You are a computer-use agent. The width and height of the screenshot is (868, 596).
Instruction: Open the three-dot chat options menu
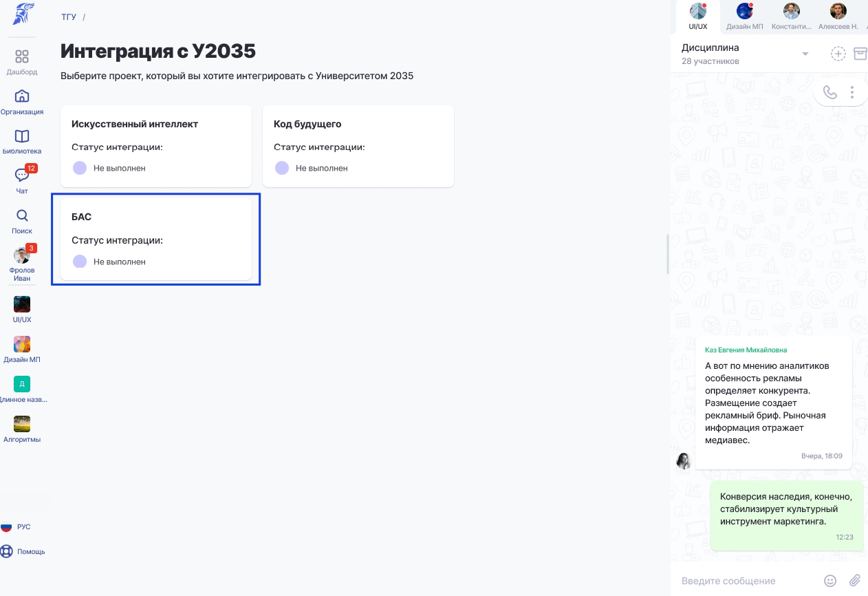pos(852,92)
